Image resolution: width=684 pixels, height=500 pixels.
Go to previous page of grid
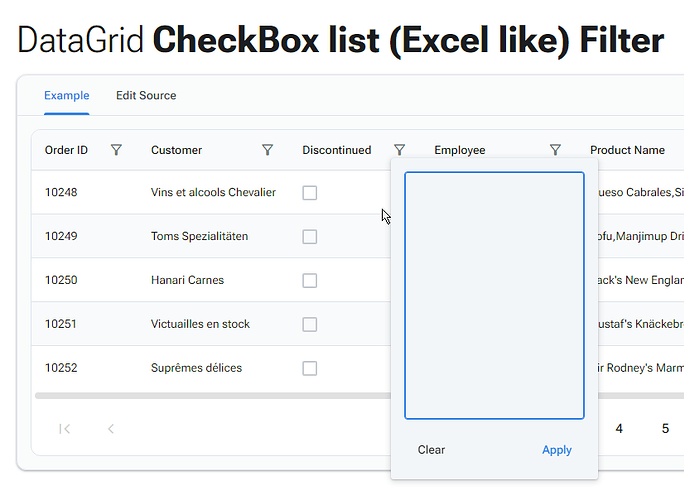coord(111,429)
